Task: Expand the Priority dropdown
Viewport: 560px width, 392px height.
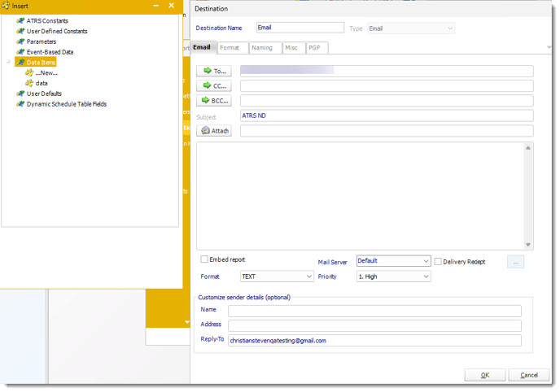Action: pyautogui.click(x=425, y=277)
